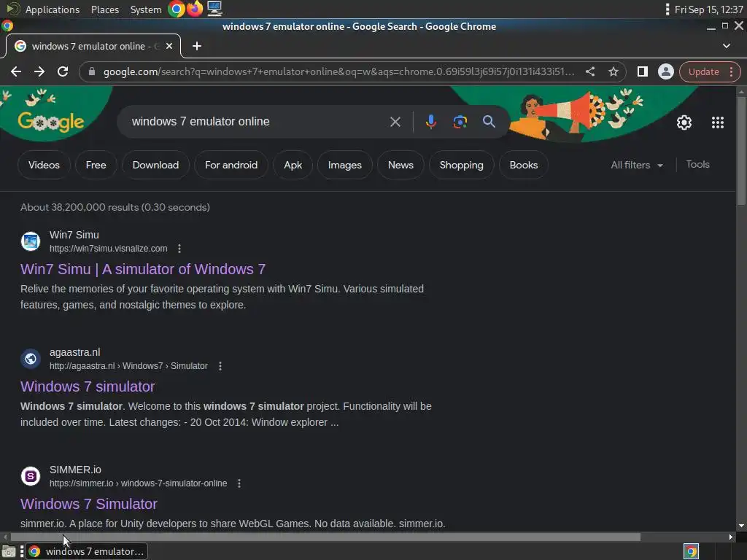Switch to Shopping results
Image resolution: width=747 pixels, height=560 pixels.
(461, 165)
